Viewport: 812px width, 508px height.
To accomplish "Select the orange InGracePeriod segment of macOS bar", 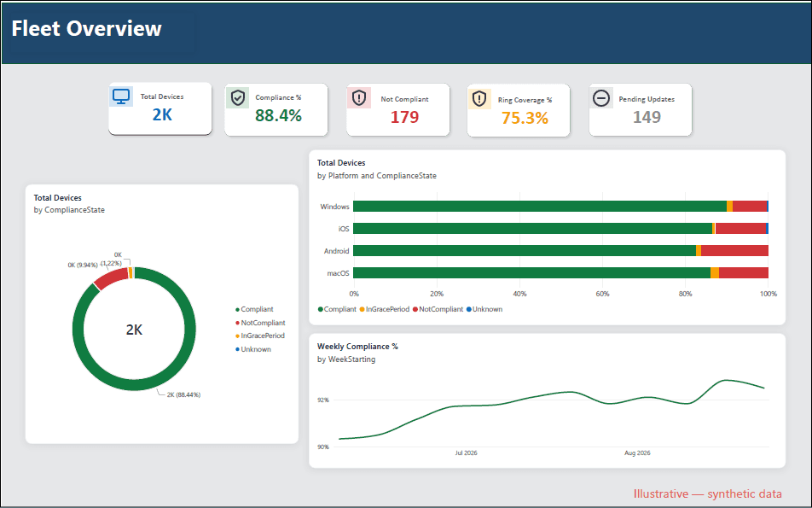I will tap(715, 273).
